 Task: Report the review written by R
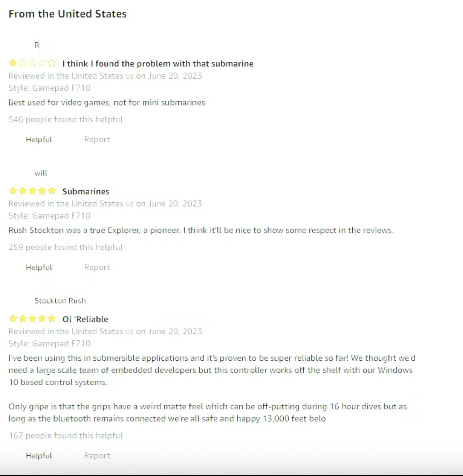click(x=97, y=140)
